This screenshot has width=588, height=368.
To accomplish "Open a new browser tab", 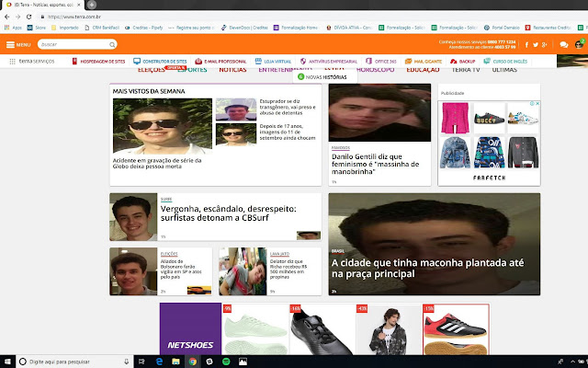I will coord(92,5).
